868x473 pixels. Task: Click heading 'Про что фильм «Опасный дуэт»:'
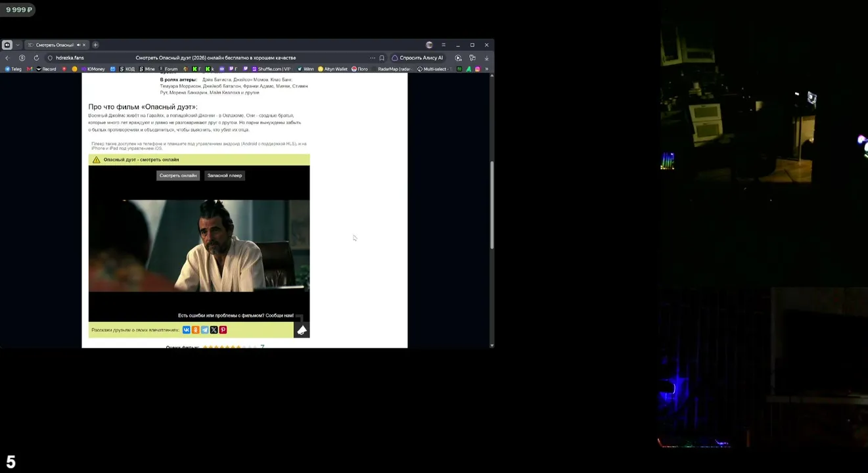[x=143, y=106]
